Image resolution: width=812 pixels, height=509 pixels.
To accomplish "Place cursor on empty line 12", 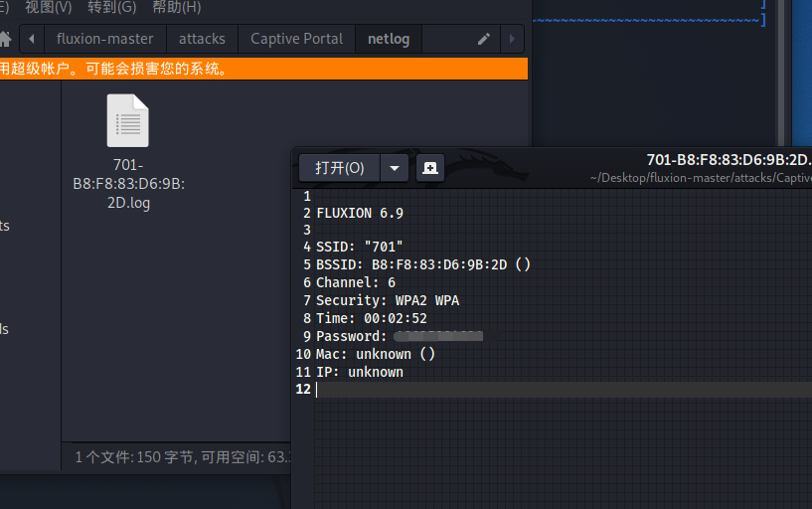I will point(564,390).
